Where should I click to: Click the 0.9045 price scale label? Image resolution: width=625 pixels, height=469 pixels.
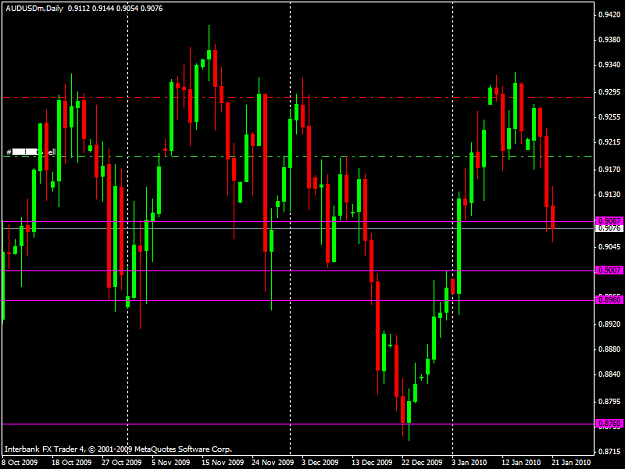[x=609, y=247]
